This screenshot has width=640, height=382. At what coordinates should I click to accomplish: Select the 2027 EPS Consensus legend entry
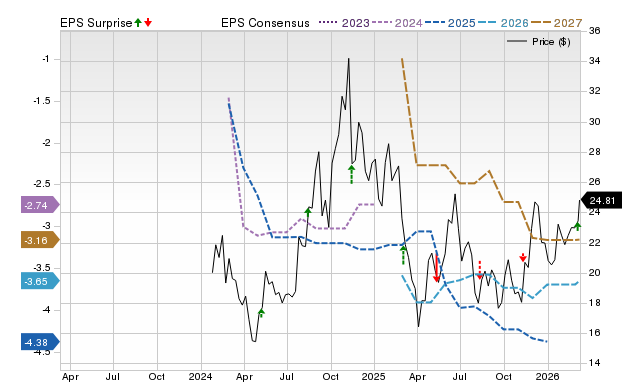[x=556, y=23]
